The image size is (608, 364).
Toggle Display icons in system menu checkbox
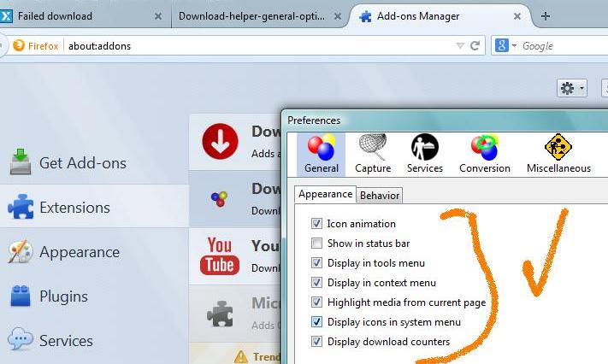pyautogui.click(x=316, y=322)
